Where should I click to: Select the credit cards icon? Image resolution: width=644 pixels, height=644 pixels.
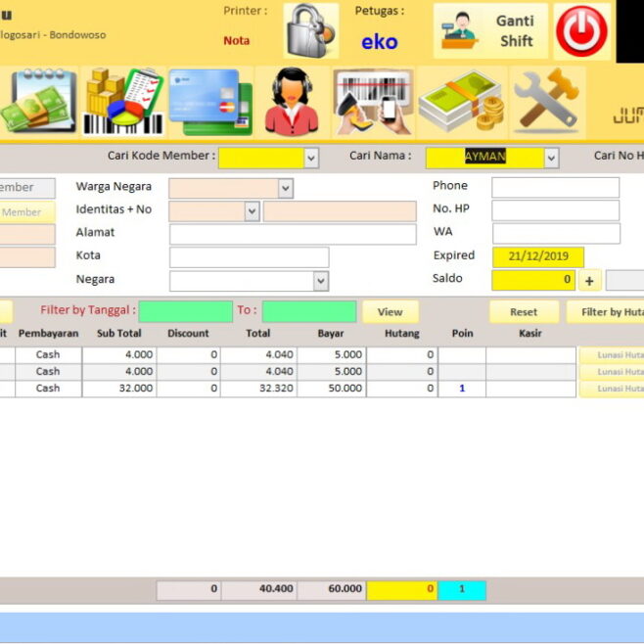[x=209, y=101]
